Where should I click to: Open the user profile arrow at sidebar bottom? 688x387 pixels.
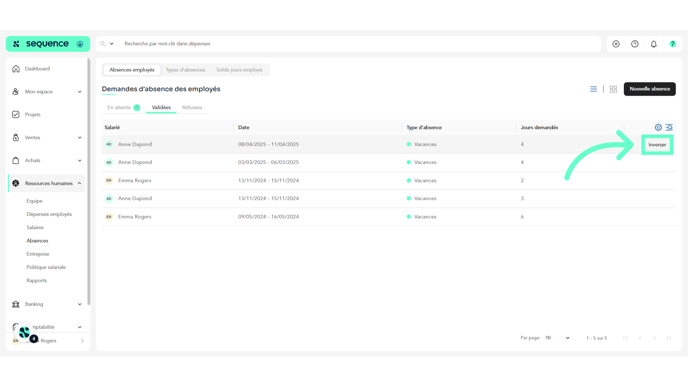point(82,341)
